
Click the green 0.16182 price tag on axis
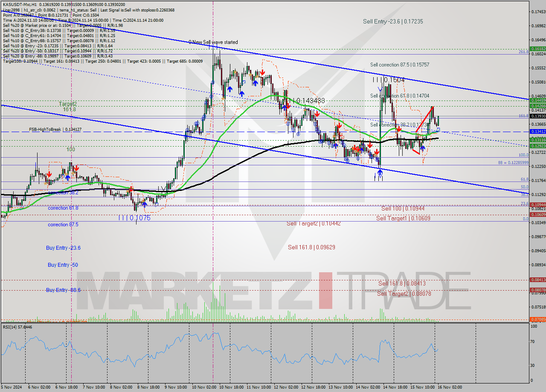[537, 49]
